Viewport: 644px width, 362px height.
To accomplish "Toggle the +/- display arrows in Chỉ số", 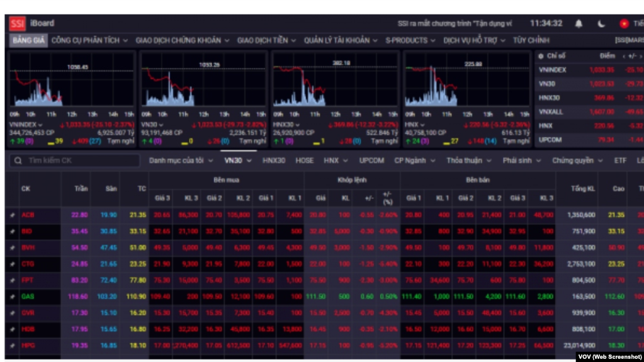I will coord(633,56).
